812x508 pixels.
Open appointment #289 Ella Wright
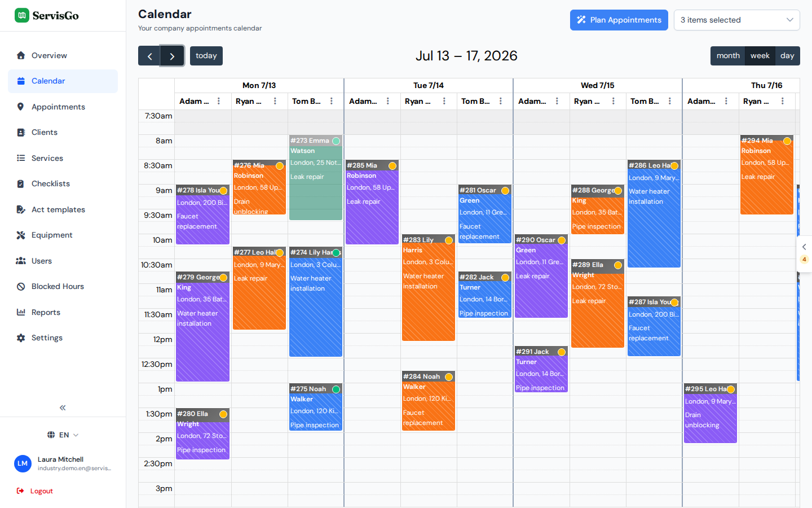[598, 303]
